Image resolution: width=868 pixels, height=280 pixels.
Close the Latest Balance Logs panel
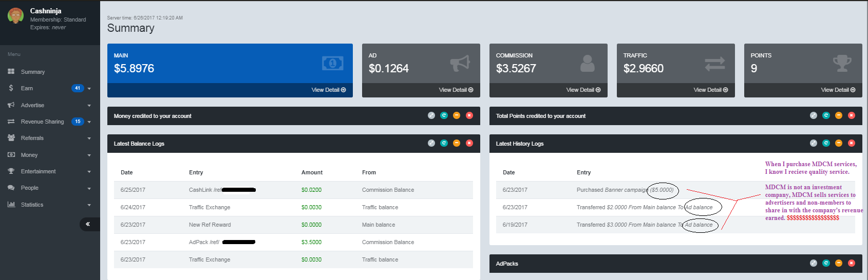click(x=469, y=143)
